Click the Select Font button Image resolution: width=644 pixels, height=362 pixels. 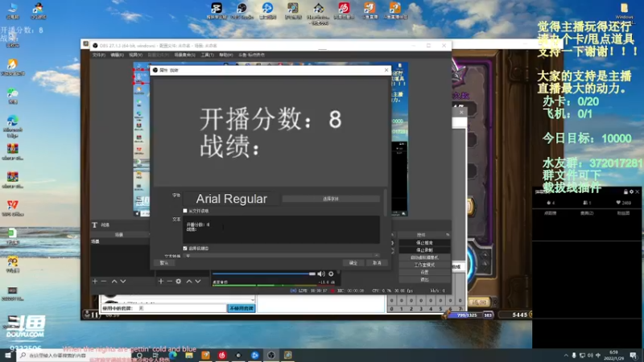click(331, 199)
